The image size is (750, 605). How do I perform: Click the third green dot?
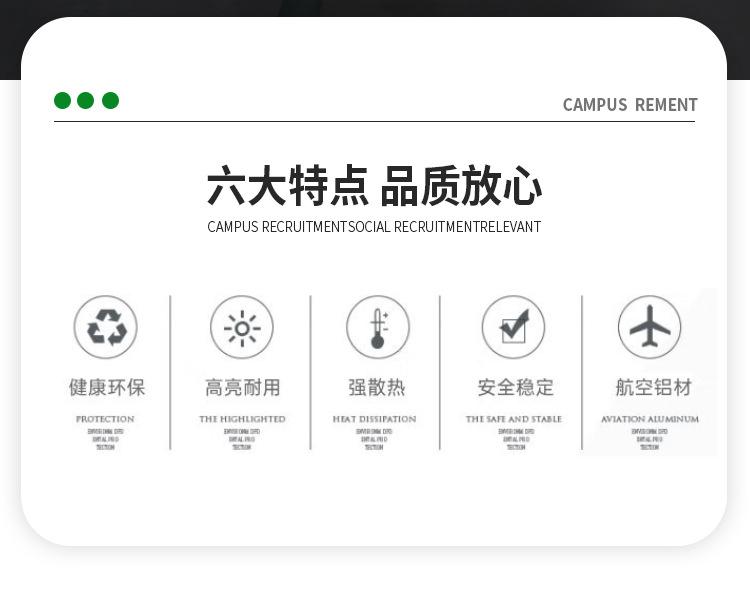tap(110, 100)
